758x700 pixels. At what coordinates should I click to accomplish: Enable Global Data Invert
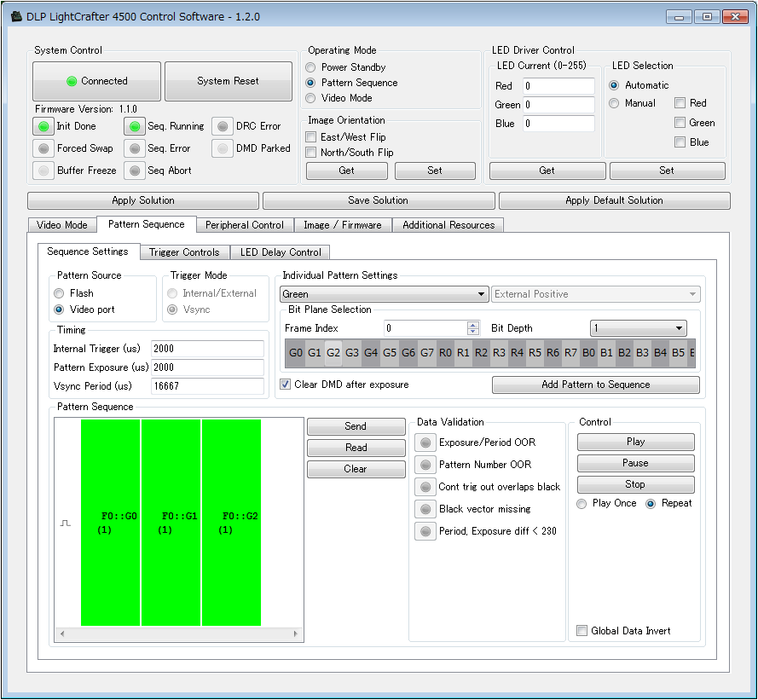[582, 631]
